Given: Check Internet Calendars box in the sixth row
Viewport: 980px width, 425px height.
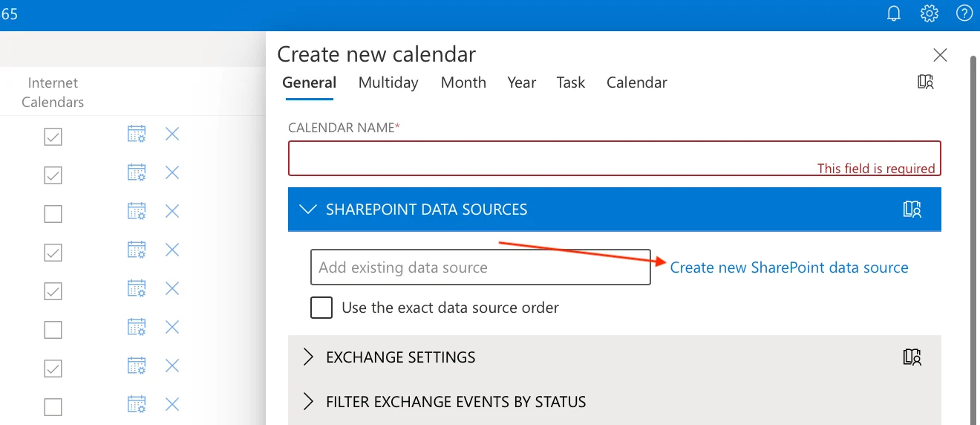Looking at the screenshot, I should (53, 330).
